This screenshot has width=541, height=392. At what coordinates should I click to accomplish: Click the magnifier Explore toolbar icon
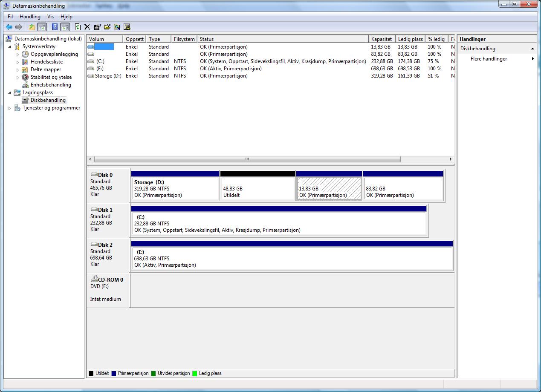[x=117, y=27]
